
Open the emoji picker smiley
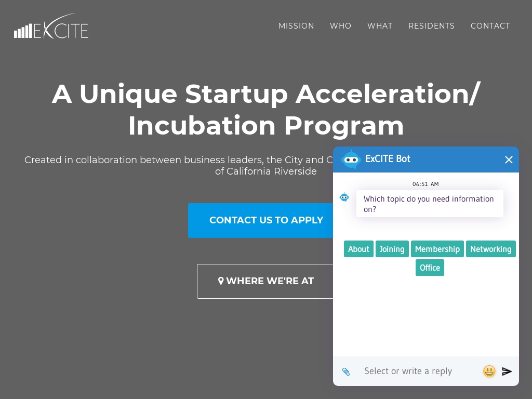coord(489,371)
